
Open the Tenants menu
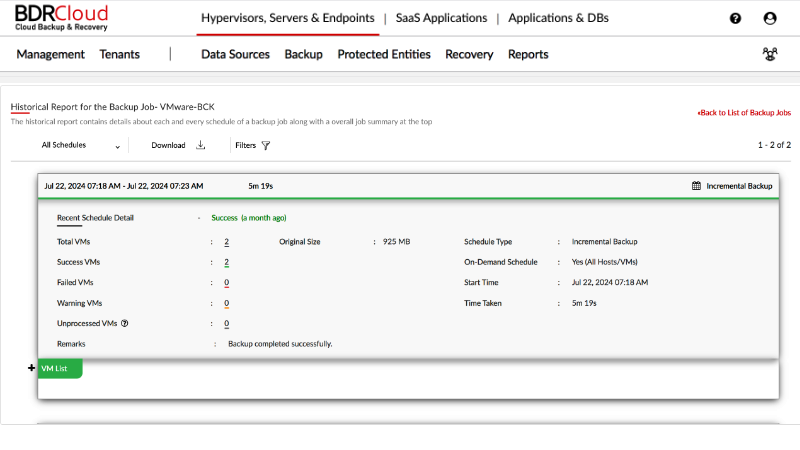[119, 54]
